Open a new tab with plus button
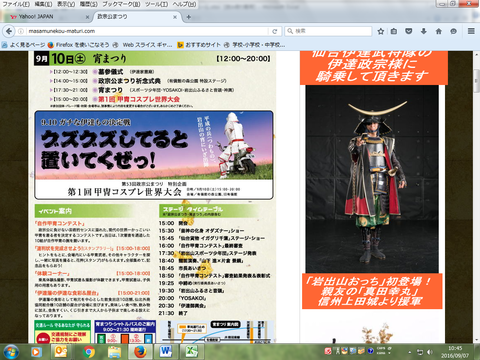The width and height of the screenshot is (480, 360). click(189, 17)
